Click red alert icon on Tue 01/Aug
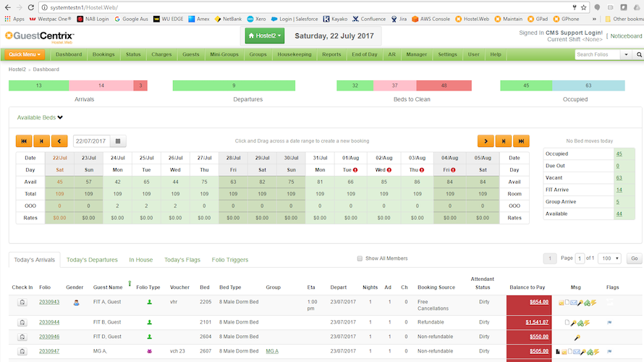Screen dimensions: 644x362 [x=355, y=169]
